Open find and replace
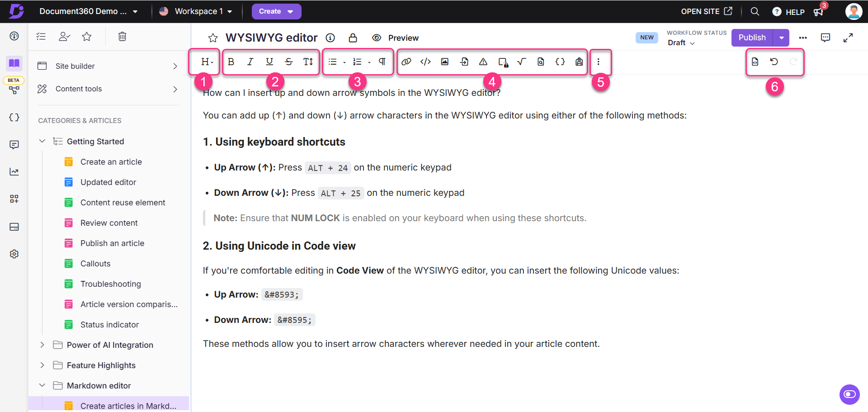The image size is (868, 412). click(541, 62)
